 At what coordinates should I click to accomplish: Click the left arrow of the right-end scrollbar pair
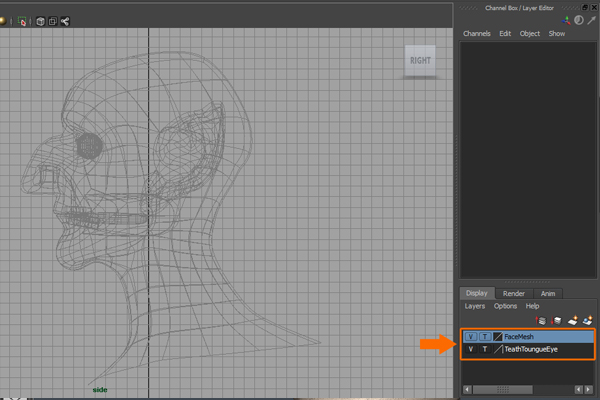click(x=579, y=390)
